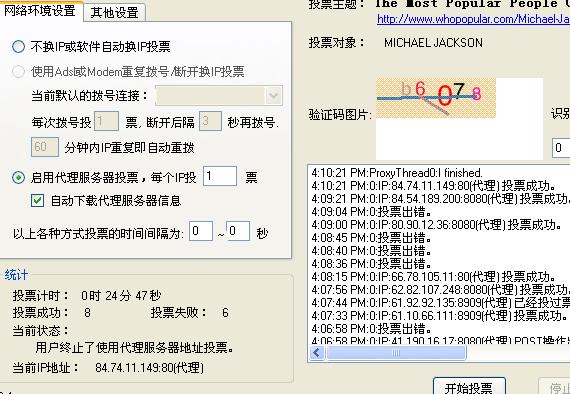Click the 60 分钟内IP重复 input field

click(x=45, y=147)
